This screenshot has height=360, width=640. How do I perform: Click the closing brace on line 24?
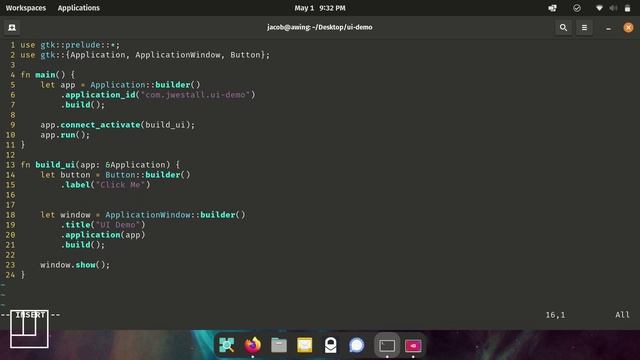point(23,275)
